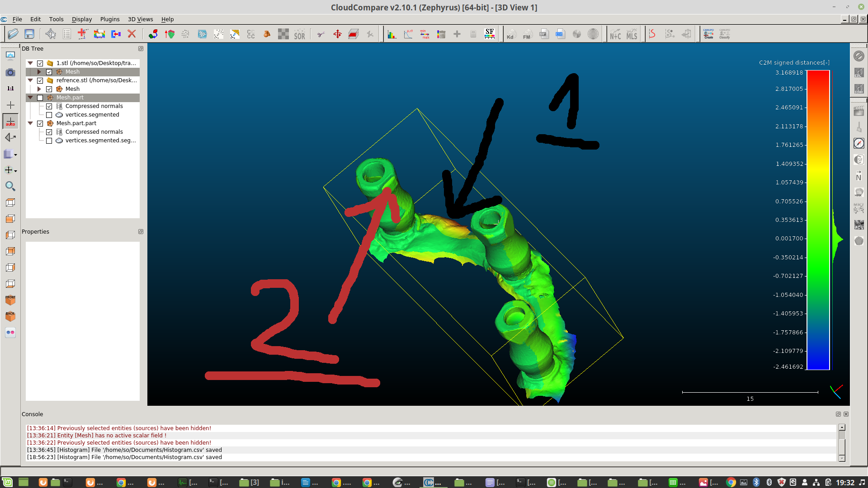Viewport: 868px width, 488px height.
Task: Click the Statistical Outlier Removal (SOR) tool
Action: [x=299, y=34]
